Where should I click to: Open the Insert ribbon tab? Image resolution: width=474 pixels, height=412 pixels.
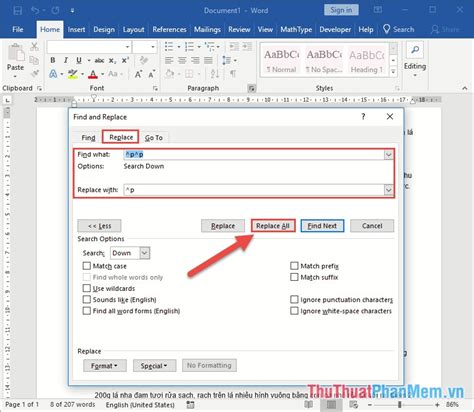pos(76,30)
